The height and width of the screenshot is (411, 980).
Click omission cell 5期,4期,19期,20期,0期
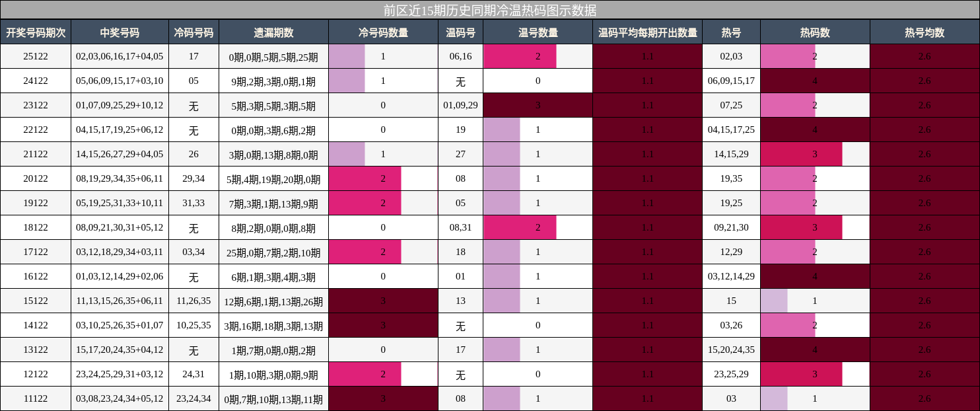273,179
